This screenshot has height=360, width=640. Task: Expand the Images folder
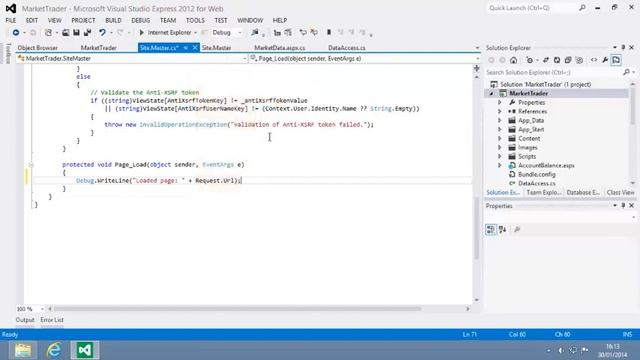coord(500,147)
